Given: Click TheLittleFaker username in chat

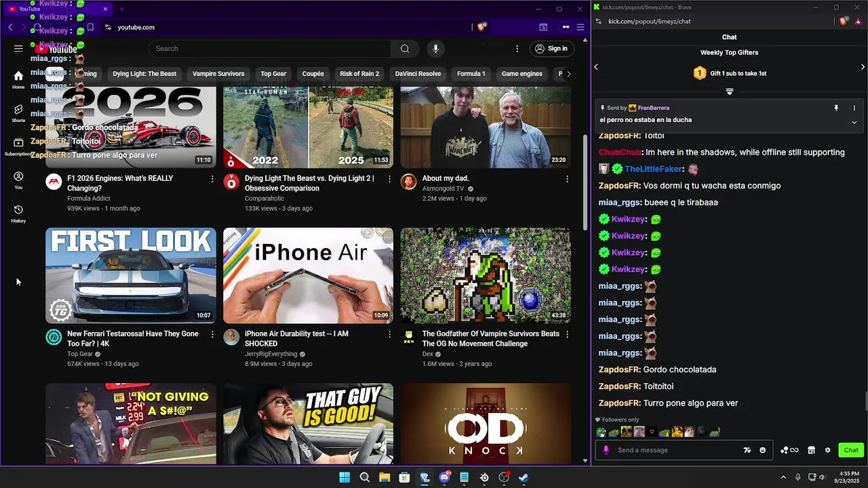Looking at the screenshot, I should point(654,169).
